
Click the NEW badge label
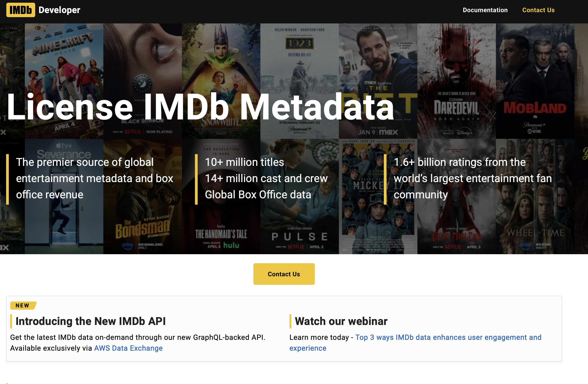pos(23,305)
